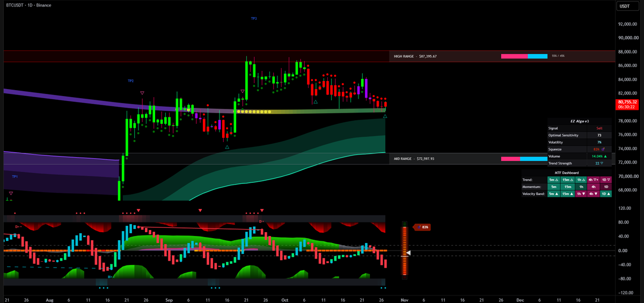This screenshot has height=303, width=644.
Task: Click the 76,000.00 price axis label
Action: (627, 135)
